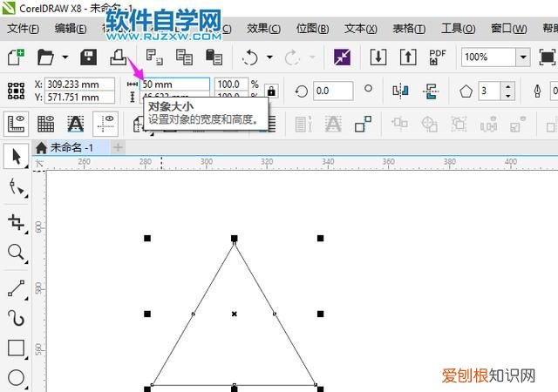Open the Edit menu 编辑(E)

pos(71,29)
